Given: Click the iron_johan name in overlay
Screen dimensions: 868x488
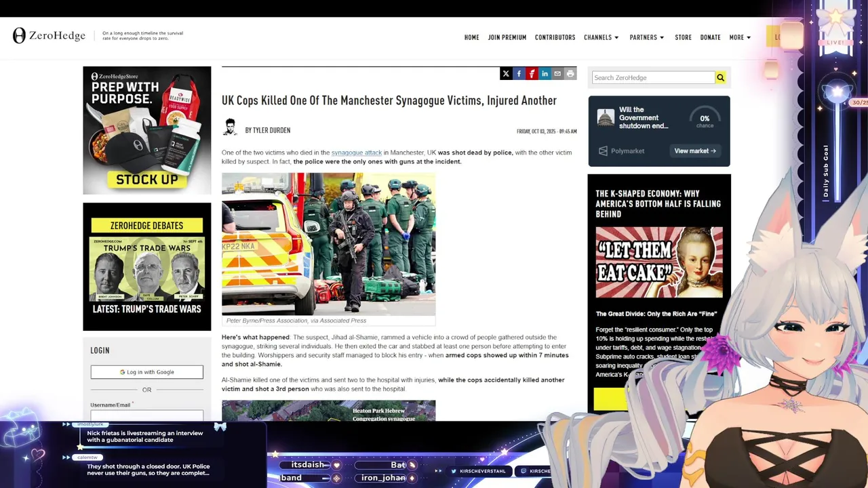Looking at the screenshot, I should pos(383,478).
